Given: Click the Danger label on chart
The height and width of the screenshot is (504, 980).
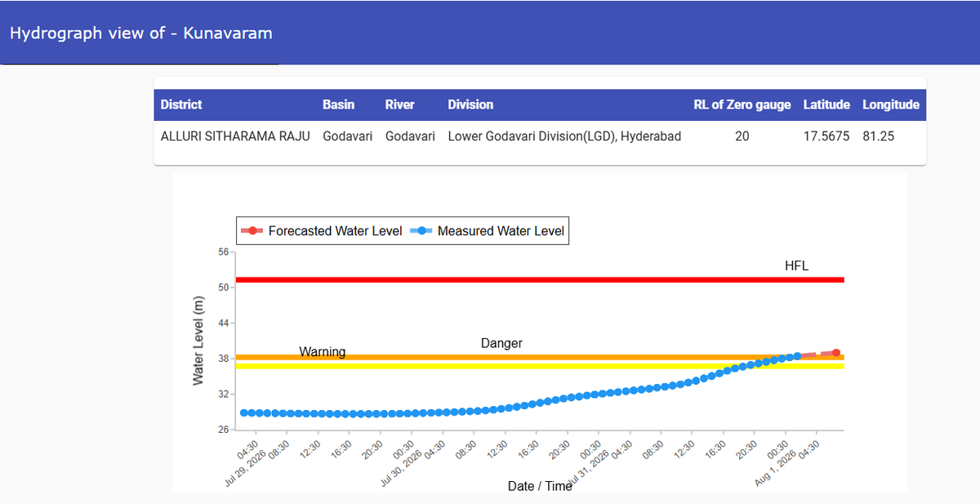Looking at the screenshot, I should (x=501, y=343).
